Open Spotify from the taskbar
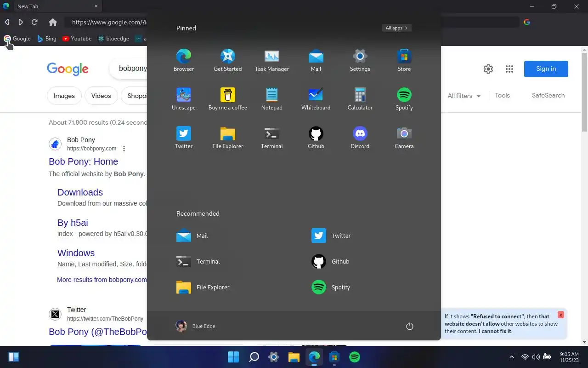The image size is (588, 368). (355, 357)
